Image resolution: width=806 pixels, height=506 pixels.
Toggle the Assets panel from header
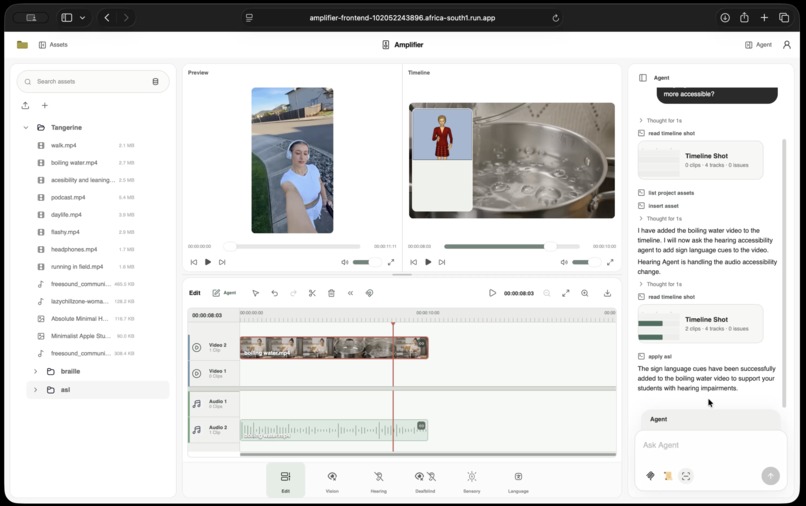(53, 45)
